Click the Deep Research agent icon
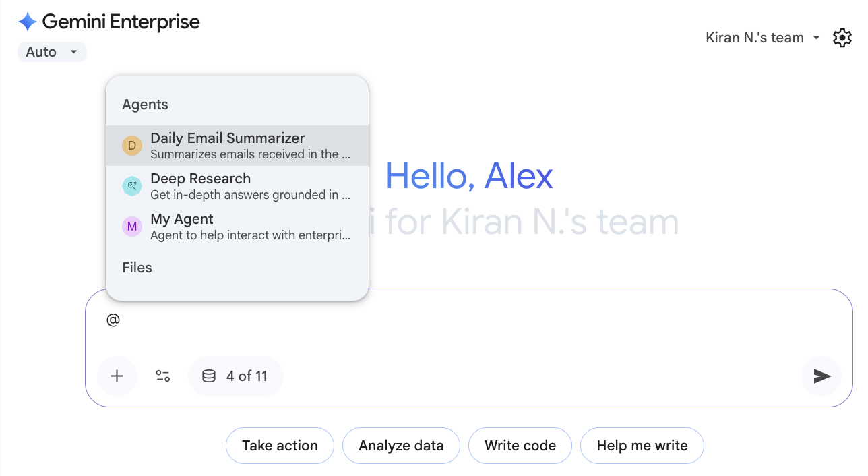 coord(132,185)
